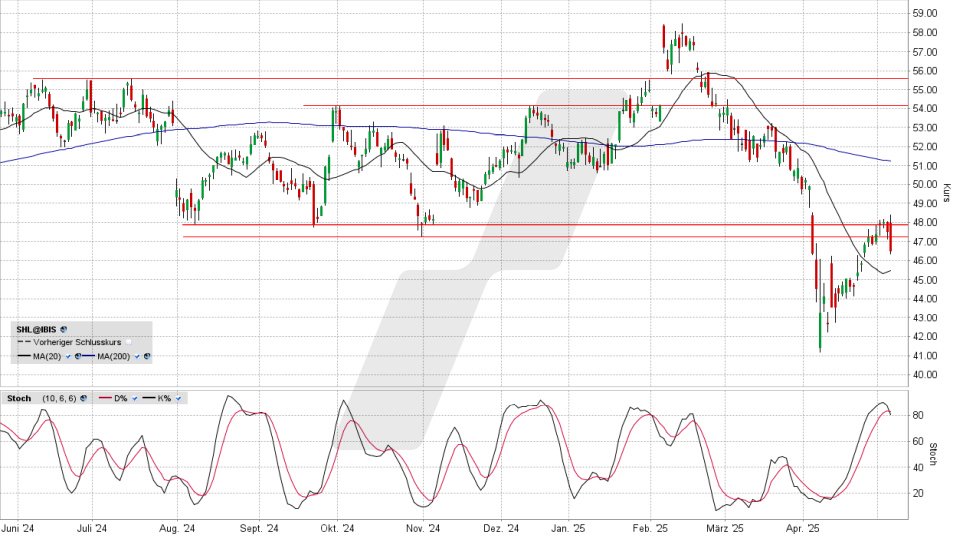960x540 pixels.
Task: Select the Stoch indicator title
Action: [x=19, y=398]
